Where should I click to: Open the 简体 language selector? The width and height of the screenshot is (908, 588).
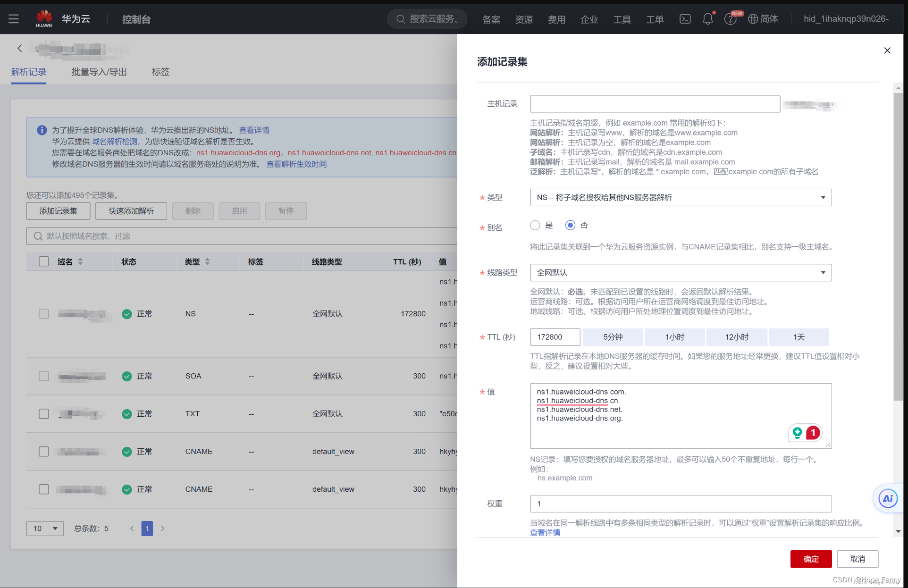tap(769, 19)
